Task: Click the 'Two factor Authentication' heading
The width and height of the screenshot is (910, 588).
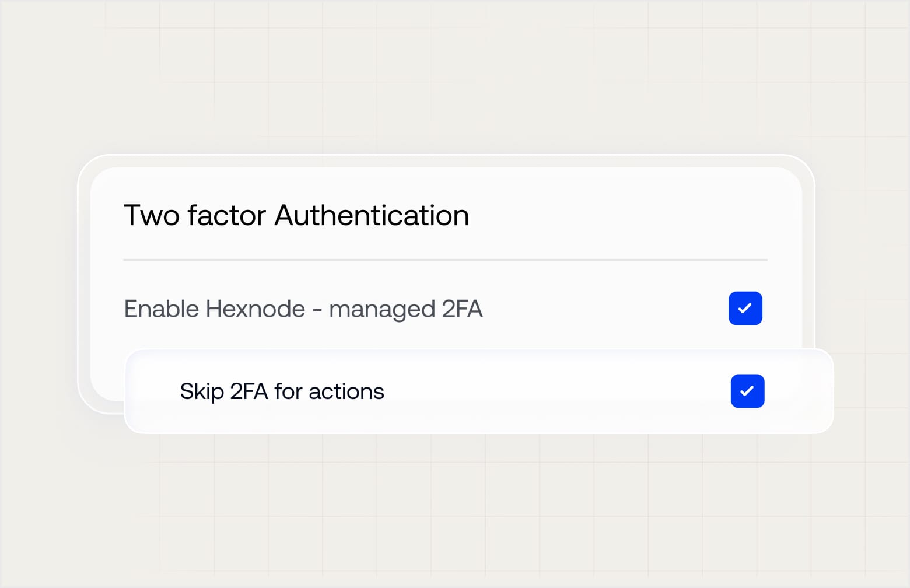Action: (296, 215)
